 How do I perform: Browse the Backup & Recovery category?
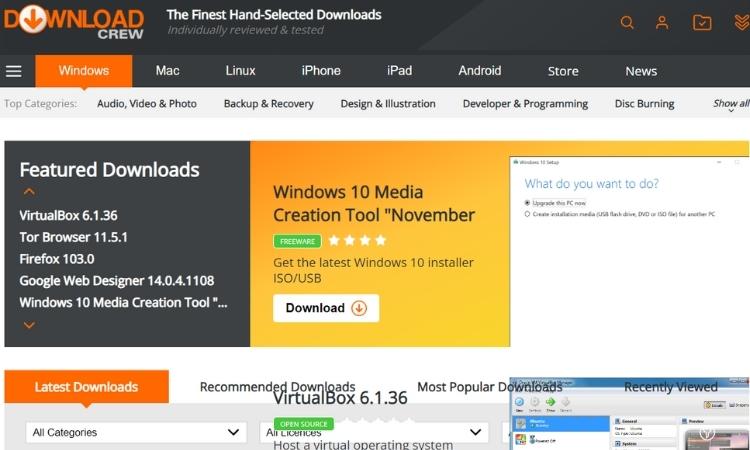(268, 104)
